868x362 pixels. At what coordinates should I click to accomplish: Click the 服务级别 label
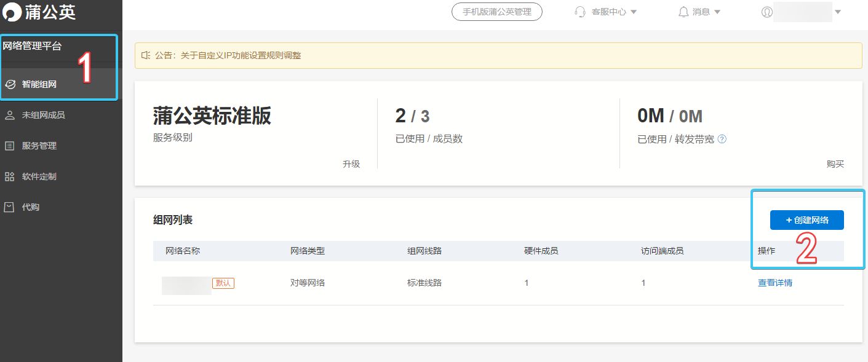point(173,138)
